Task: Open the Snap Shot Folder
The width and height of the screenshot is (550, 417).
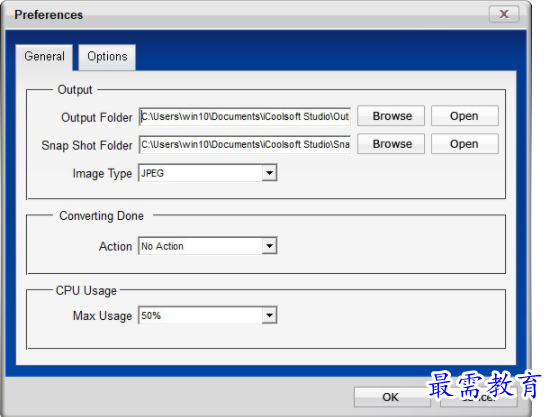Action: click(x=464, y=144)
